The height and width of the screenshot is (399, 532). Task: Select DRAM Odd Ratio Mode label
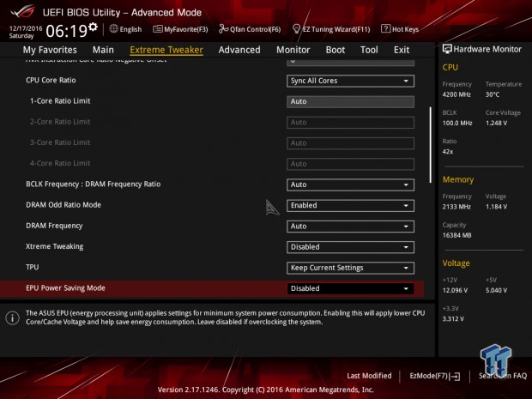(63, 205)
